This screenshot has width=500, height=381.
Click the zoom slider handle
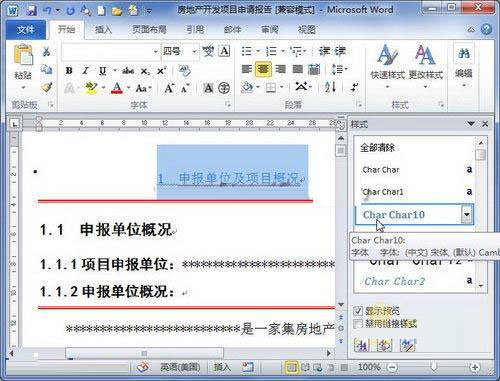434,367
